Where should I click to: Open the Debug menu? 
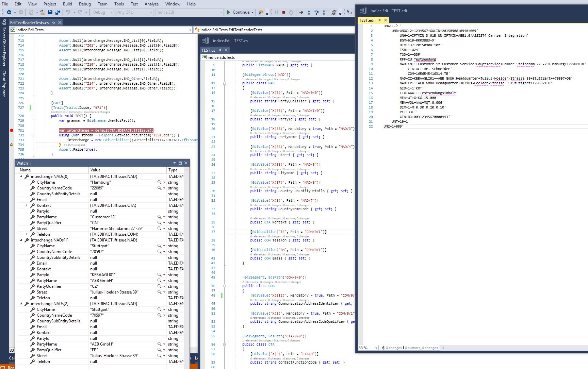pos(84,4)
